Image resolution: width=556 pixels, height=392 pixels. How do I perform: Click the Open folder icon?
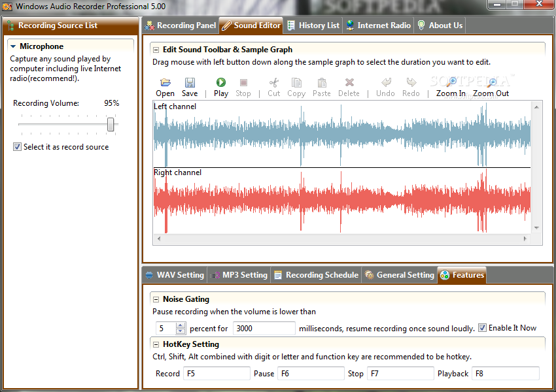165,82
